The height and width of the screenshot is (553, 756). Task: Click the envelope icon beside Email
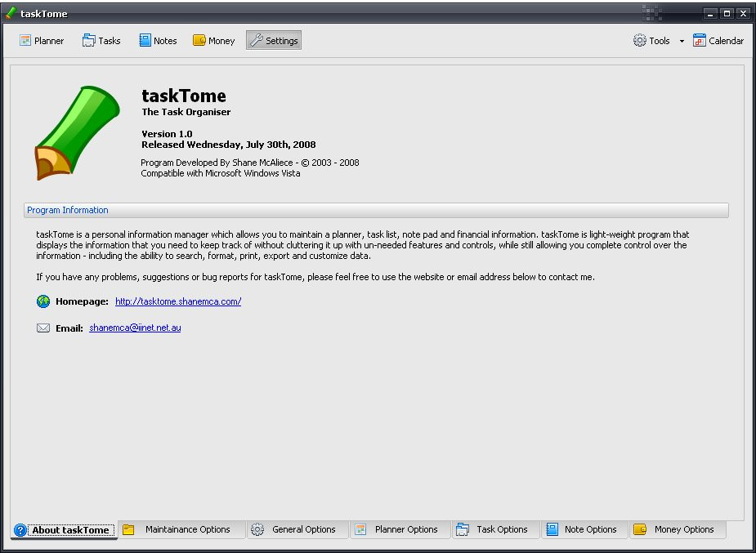tap(43, 328)
